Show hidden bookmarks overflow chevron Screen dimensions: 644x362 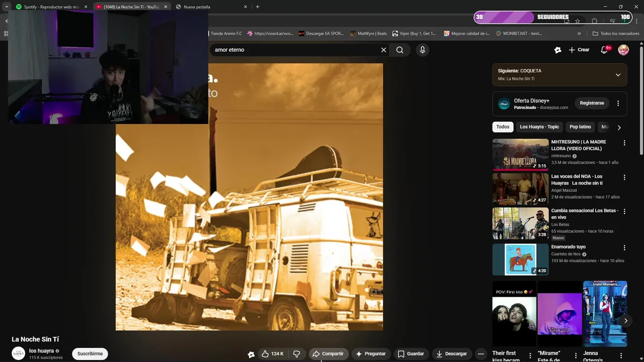pyautogui.click(x=579, y=34)
